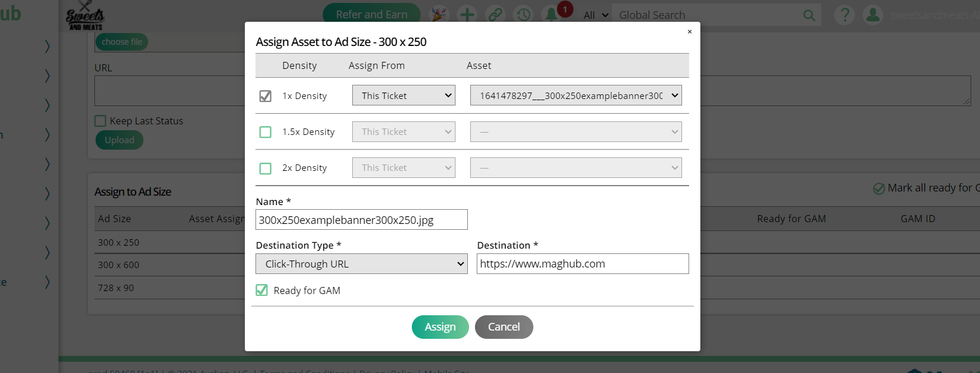Enable the 1.5x Density checkbox
This screenshot has height=373, width=980.
266,132
